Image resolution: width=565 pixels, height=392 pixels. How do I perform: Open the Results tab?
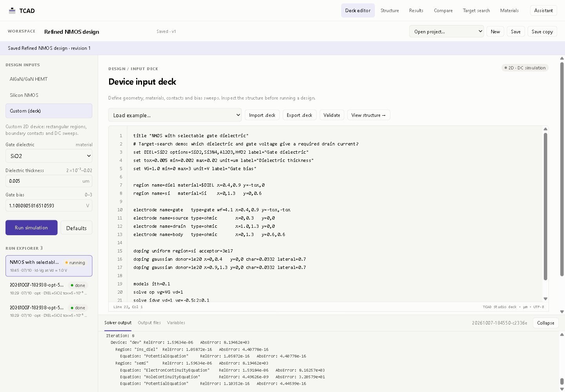point(416,11)
